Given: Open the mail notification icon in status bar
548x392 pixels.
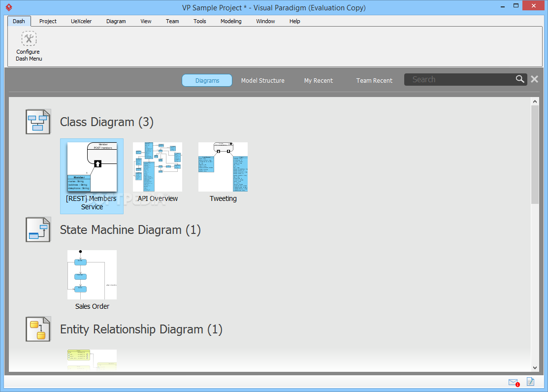Looking at the screenshot, I should 514,382.
